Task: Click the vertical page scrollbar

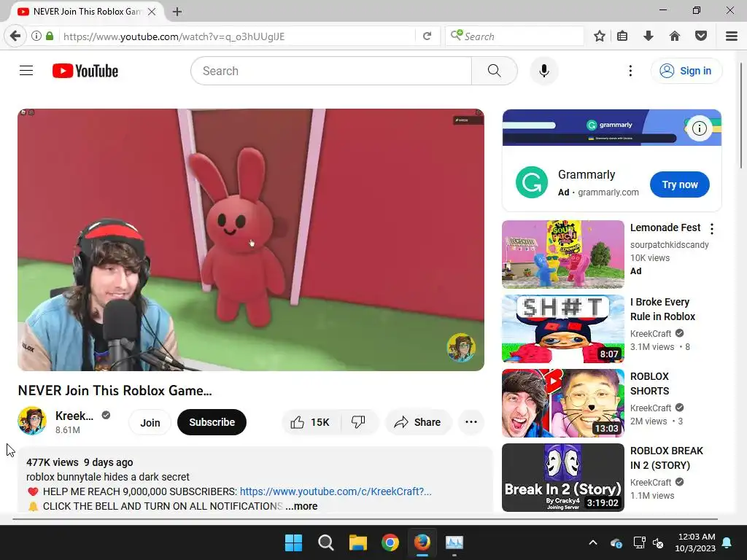Action: (741, 115)
